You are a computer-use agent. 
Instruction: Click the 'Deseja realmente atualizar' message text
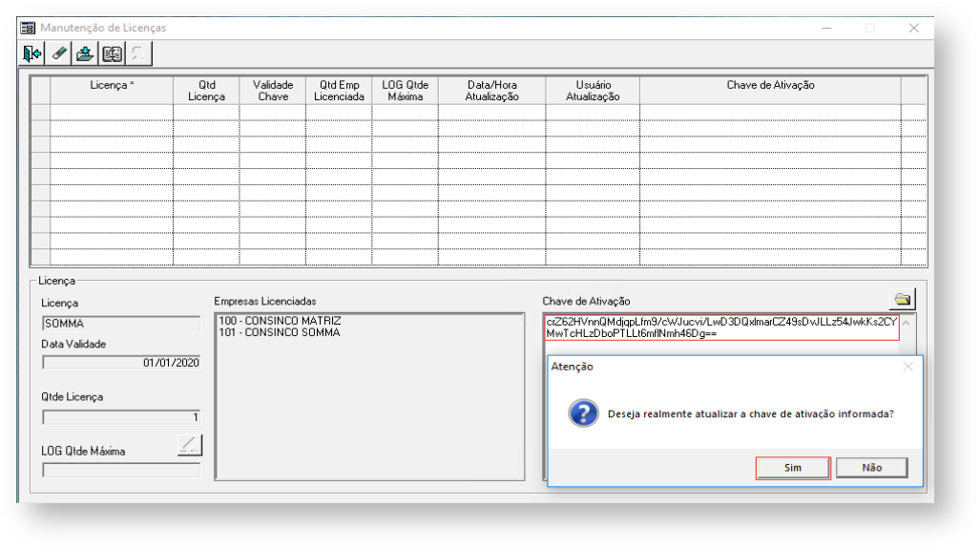click(x=751, y=414)
